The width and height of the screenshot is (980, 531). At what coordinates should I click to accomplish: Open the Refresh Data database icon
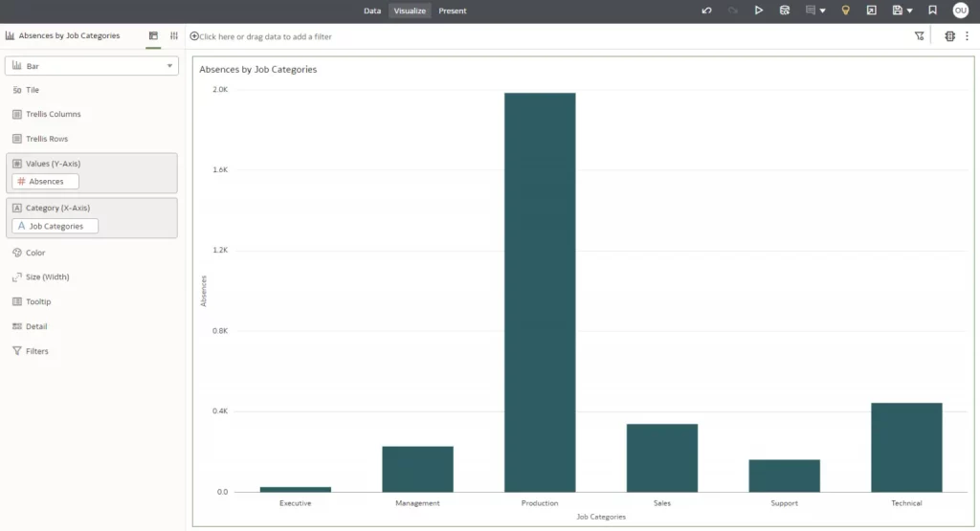[x=785, y=11]
